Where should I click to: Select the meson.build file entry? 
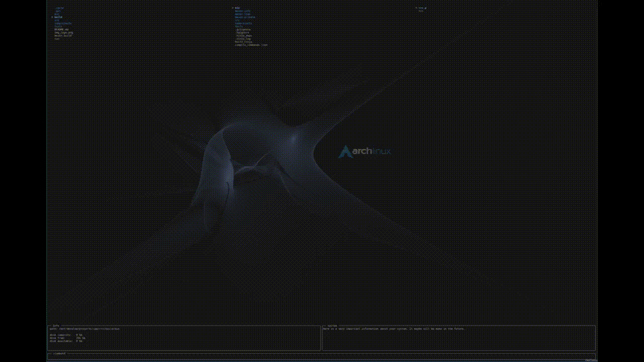point(63,35)
